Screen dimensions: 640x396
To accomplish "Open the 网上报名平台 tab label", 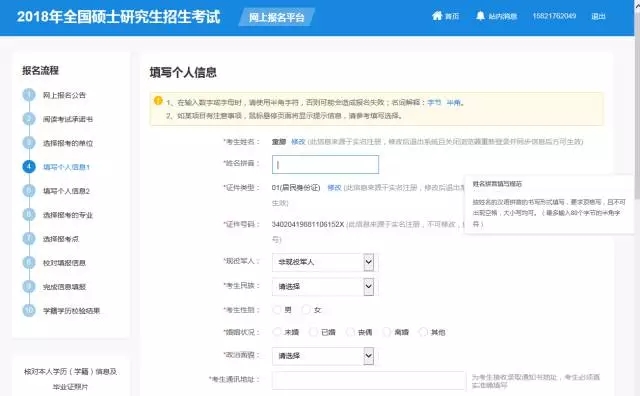I will tap(277, 17).
